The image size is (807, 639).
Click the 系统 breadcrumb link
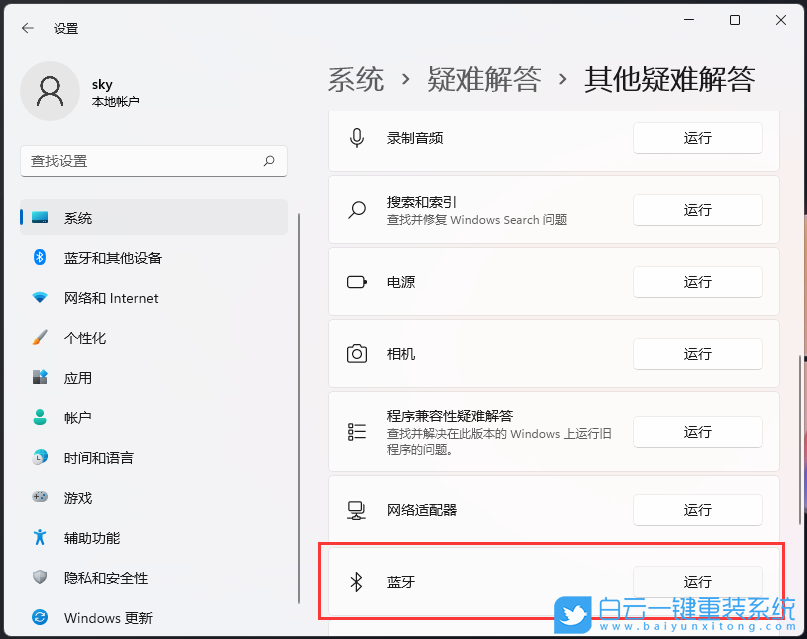pyautogui.click(x=355, y=78)
